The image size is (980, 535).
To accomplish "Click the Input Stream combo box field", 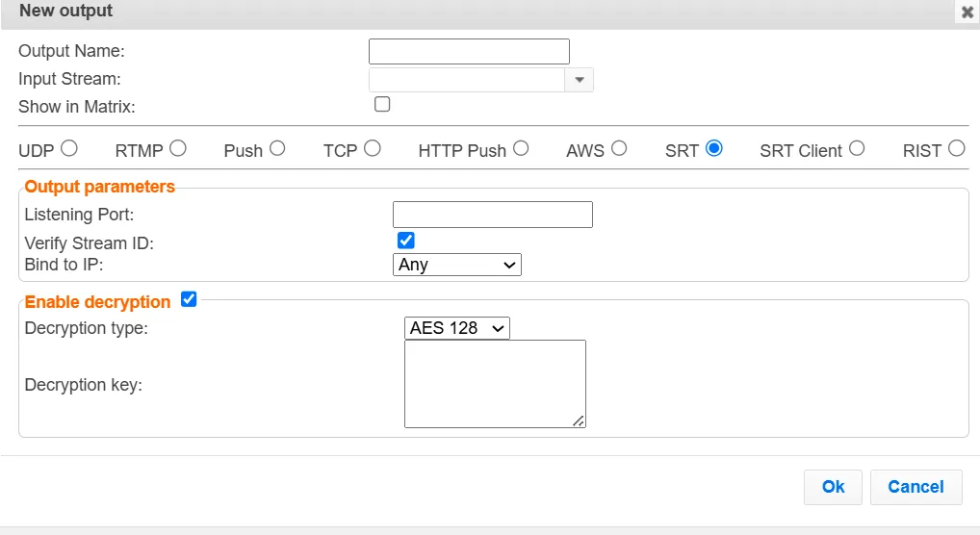I will pyautogui.click(x=467, y=80).
